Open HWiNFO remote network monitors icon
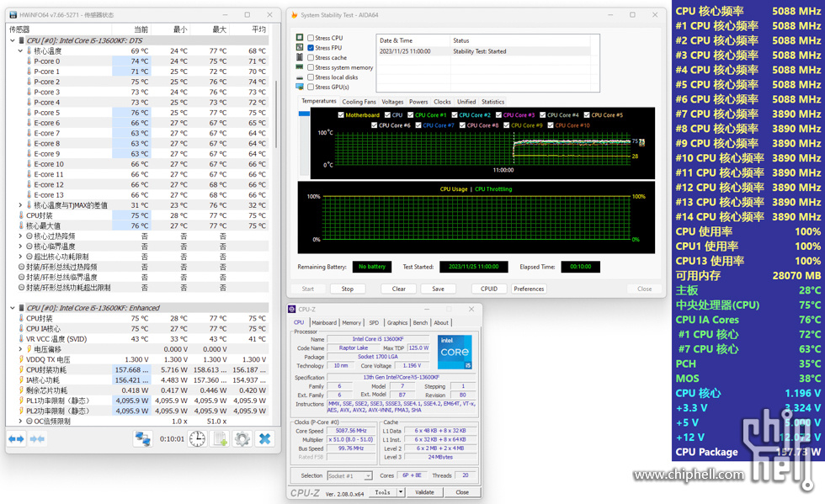The image size is (825, 504). (x=142, y=438)
